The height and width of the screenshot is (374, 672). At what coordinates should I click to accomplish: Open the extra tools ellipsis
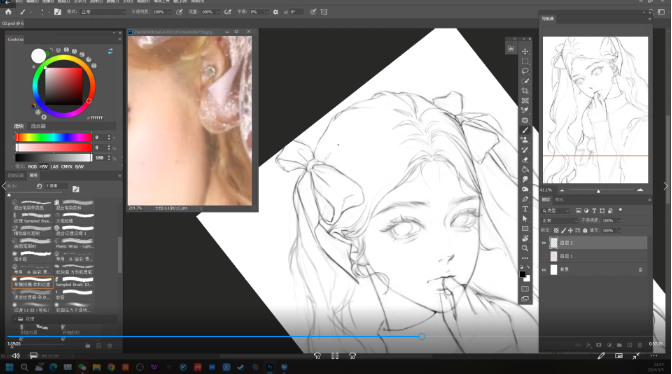pos(525,258)
